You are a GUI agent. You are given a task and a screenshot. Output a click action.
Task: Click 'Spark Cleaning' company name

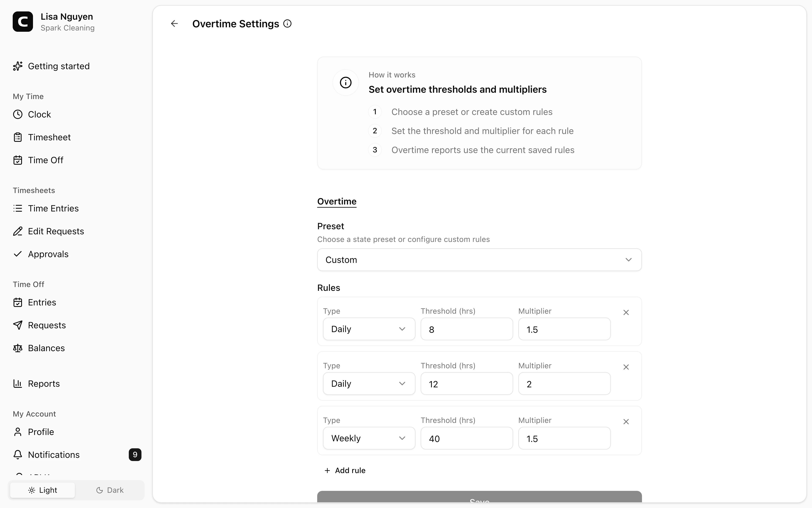[x=67, y=28]
